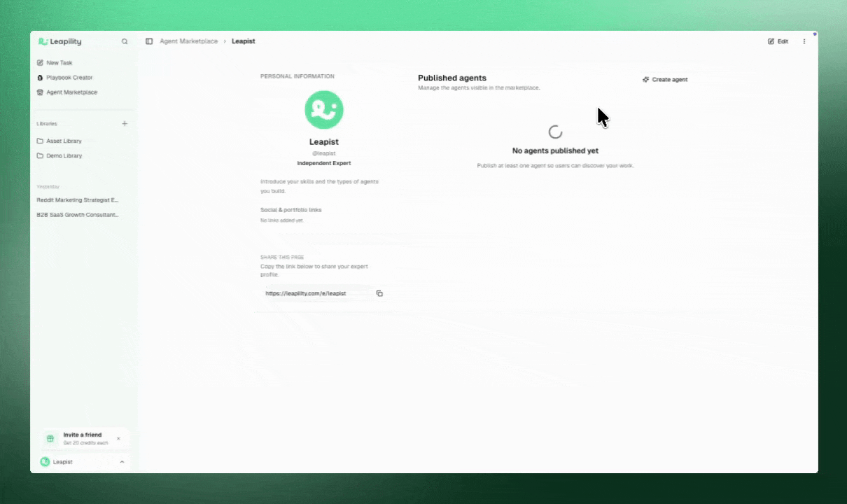
Task: Click Create agent button
Action: click(665, 80)
